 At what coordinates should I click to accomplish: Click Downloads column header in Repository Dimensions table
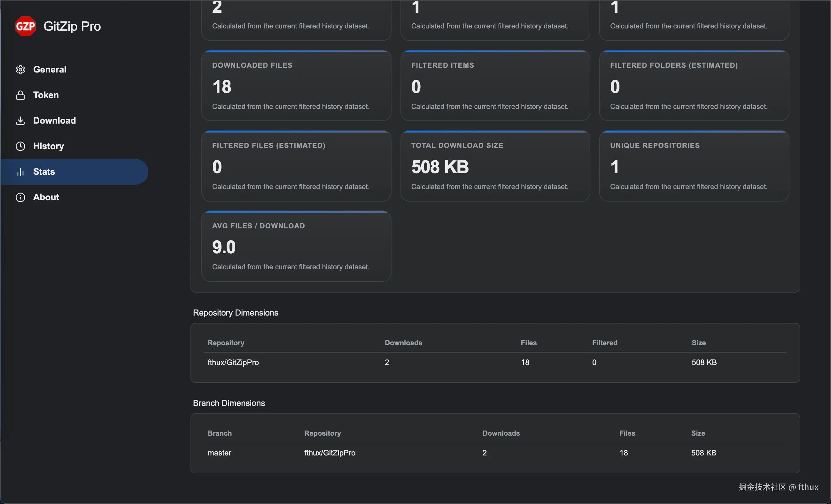click(x=403, y=343)
